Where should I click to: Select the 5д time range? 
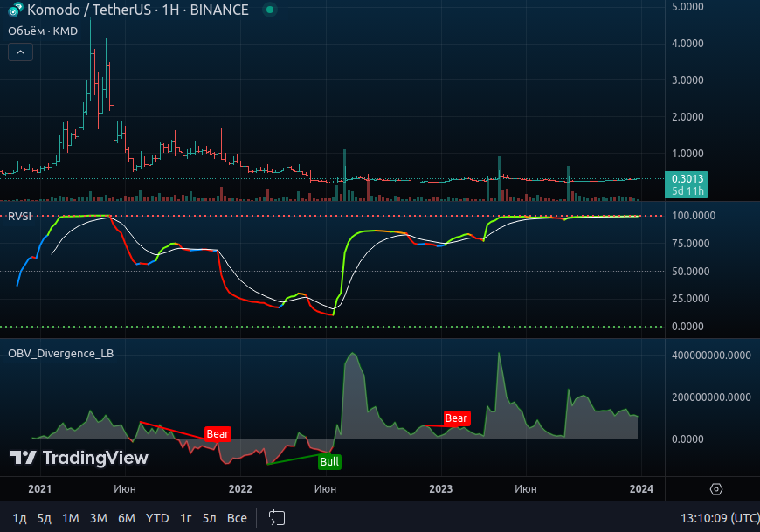point(44,518)
